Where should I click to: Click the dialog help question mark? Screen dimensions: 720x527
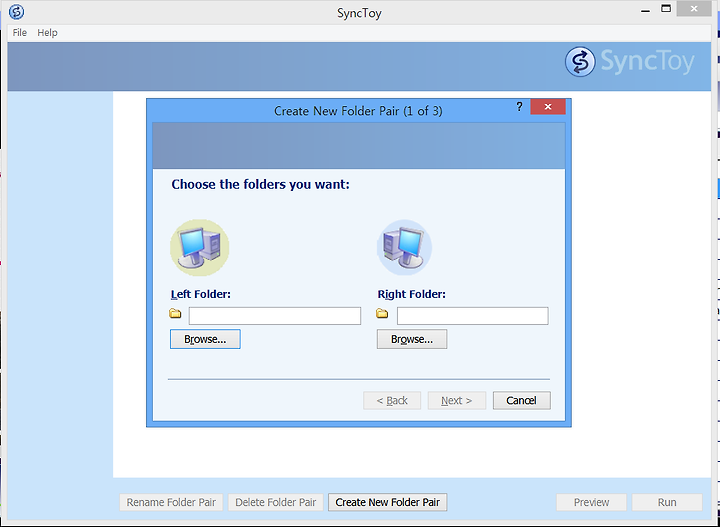click(x=519, y=107)
